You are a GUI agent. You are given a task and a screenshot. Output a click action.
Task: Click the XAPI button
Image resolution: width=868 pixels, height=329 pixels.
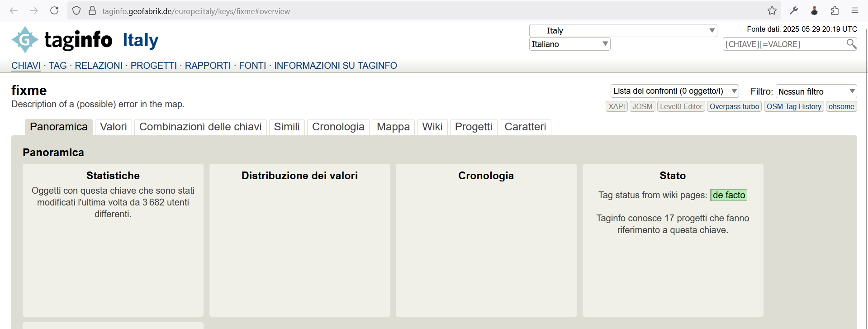617,106
